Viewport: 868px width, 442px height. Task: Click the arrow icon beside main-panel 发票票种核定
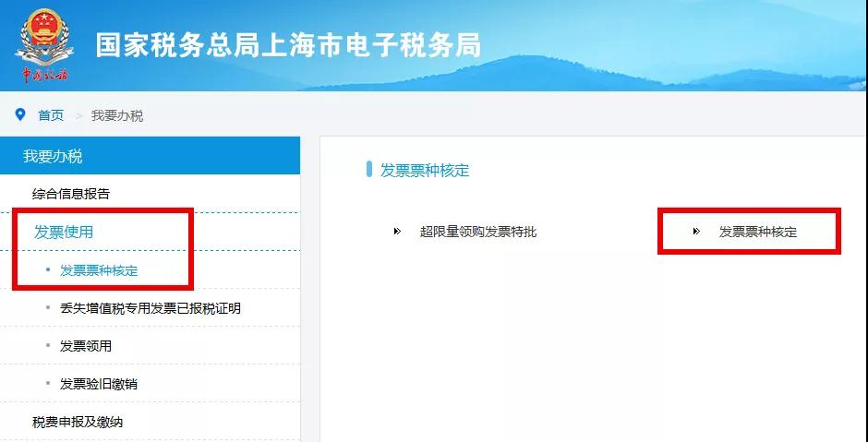click(x=696, y=232)
